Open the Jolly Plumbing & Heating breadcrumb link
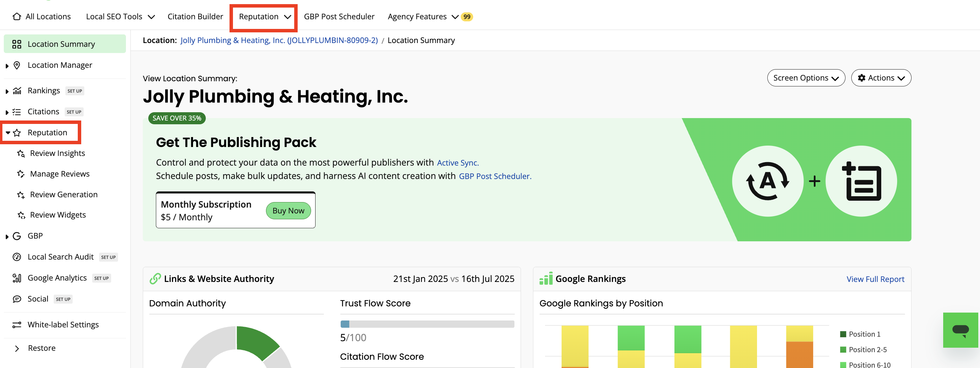 point(279,40)
